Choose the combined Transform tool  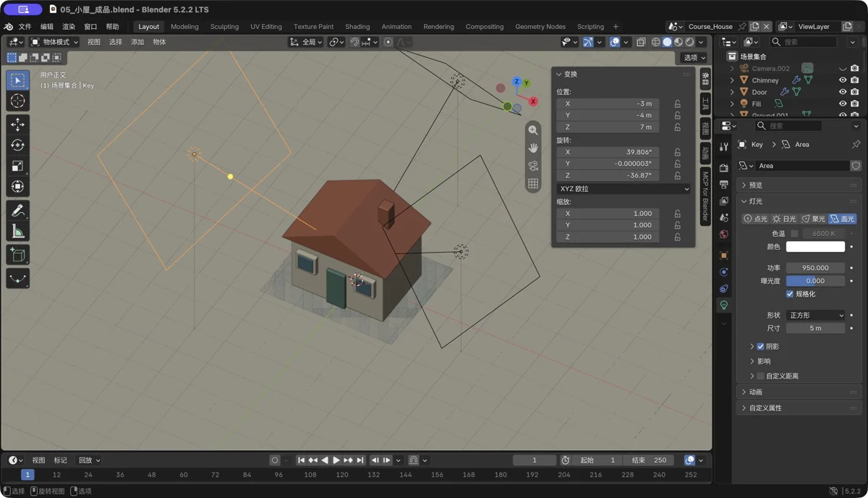(17, 187)
